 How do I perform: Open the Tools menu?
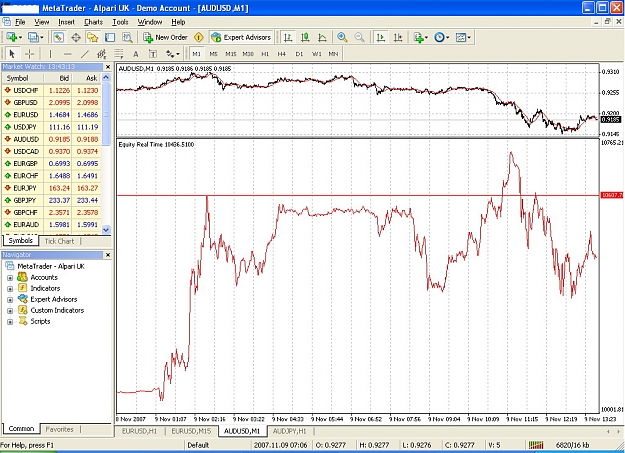[x=120, y=22]
